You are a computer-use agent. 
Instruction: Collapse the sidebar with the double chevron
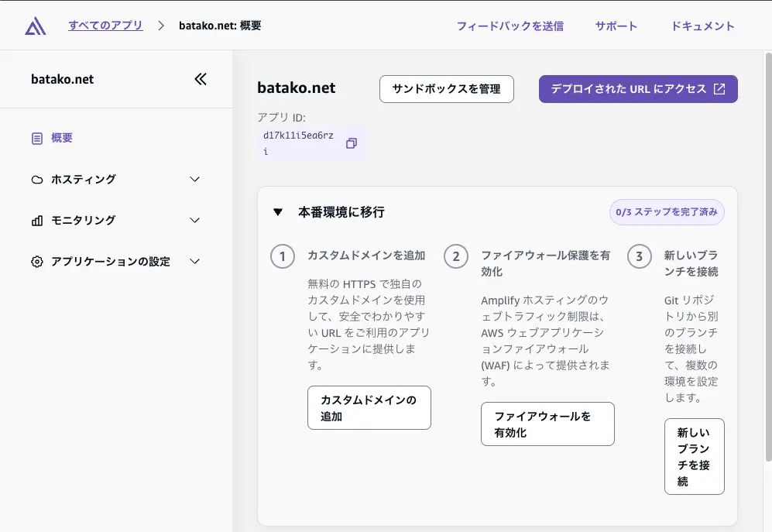[201, 78]
